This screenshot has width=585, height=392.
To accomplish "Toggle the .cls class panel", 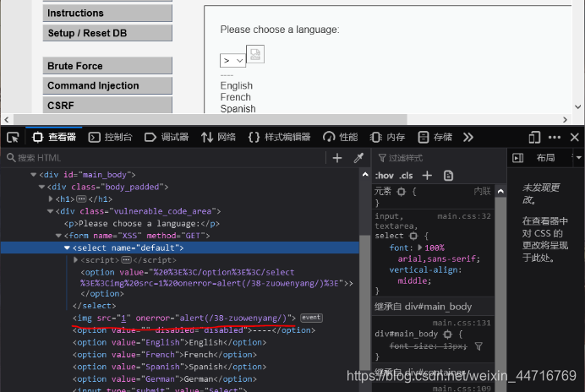I will click(x=407, y=176).
